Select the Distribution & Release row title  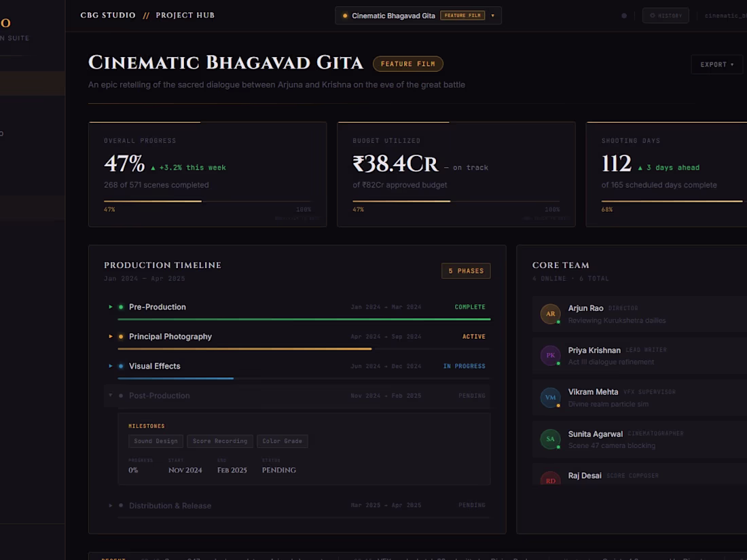[x=170, y=506]
